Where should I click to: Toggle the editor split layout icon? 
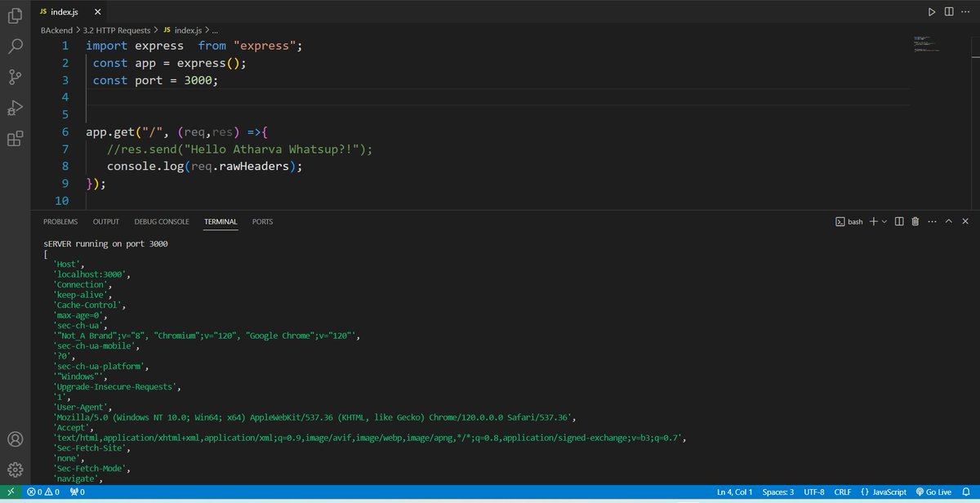pyautogui.click(x=948, y=11)
